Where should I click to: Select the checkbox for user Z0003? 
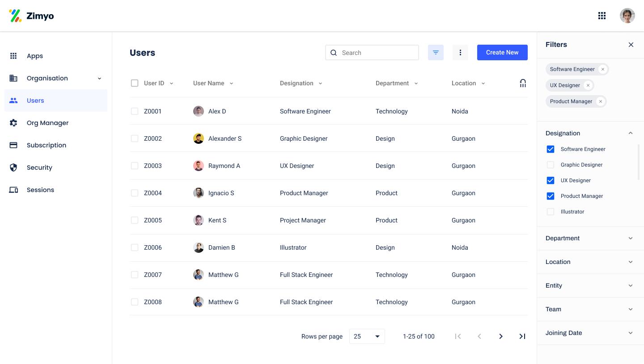click(x=135, y=166)
